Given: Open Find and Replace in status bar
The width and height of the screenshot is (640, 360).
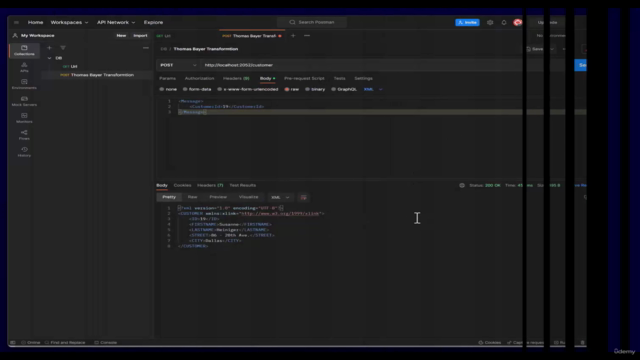Looking at the screenshot, I should [x=65, y=342].
